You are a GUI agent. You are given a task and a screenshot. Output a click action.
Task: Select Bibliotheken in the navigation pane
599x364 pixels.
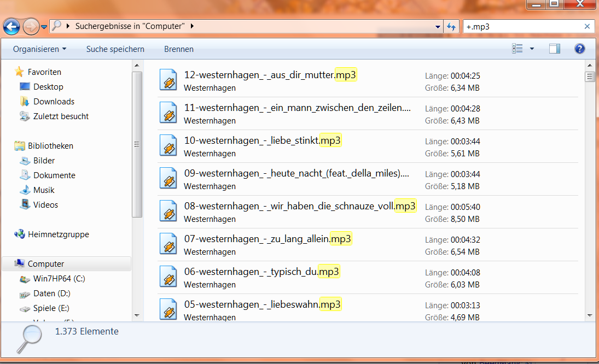click(50, 146)
